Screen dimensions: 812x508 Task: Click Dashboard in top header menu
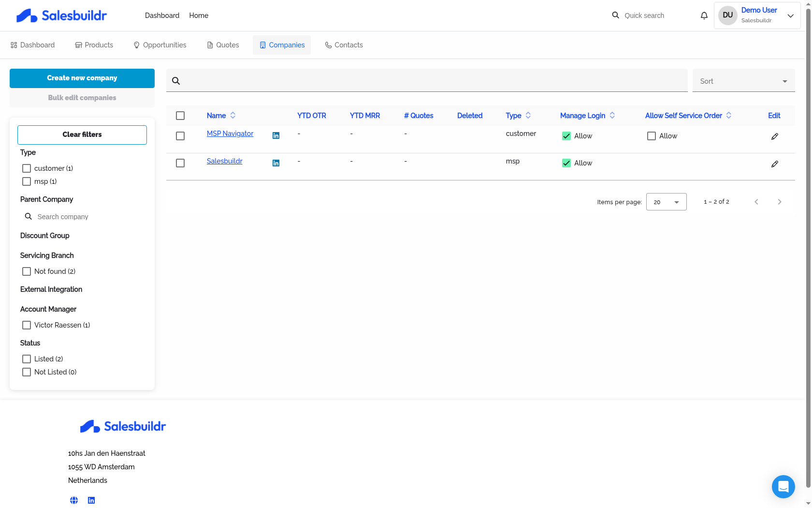(x=162, y=15)
